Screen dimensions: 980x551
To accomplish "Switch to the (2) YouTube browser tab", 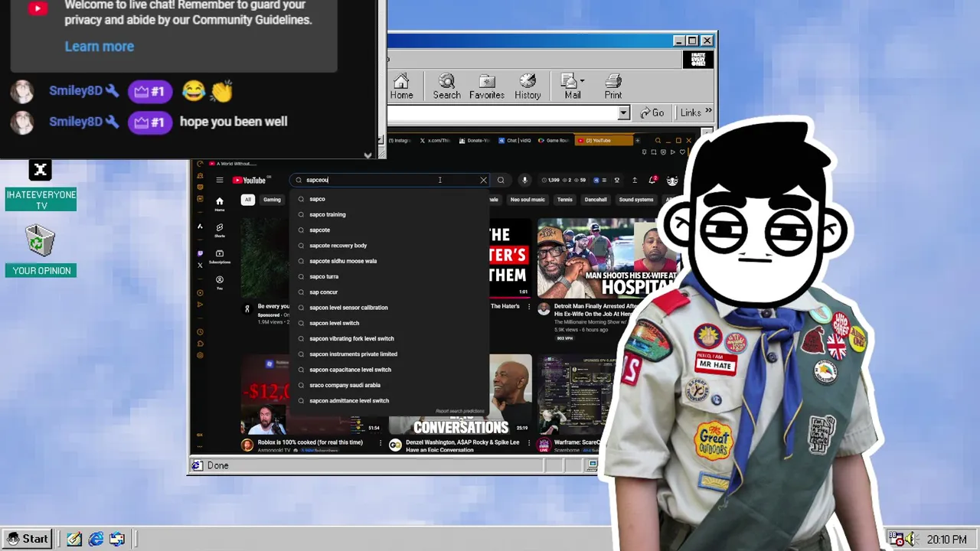I will [603, 141].
